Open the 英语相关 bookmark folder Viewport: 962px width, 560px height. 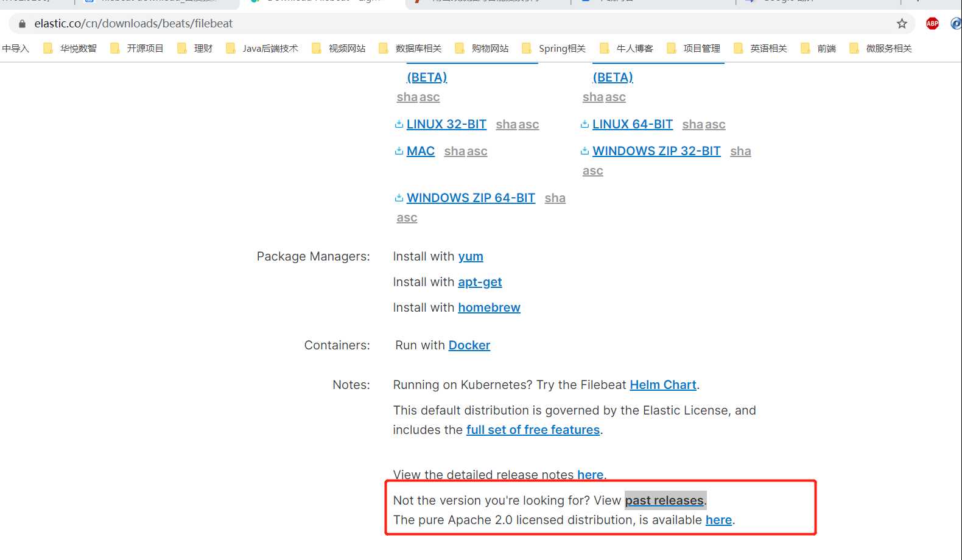click(x=760, y=48)
